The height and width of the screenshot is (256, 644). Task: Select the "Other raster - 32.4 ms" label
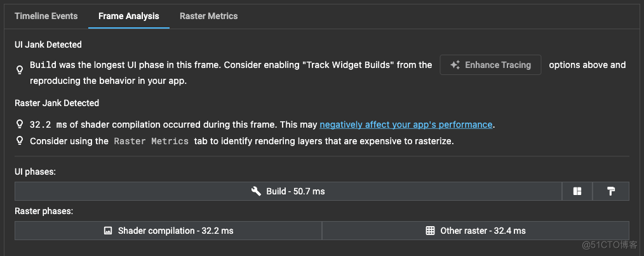tap(483, 231)
